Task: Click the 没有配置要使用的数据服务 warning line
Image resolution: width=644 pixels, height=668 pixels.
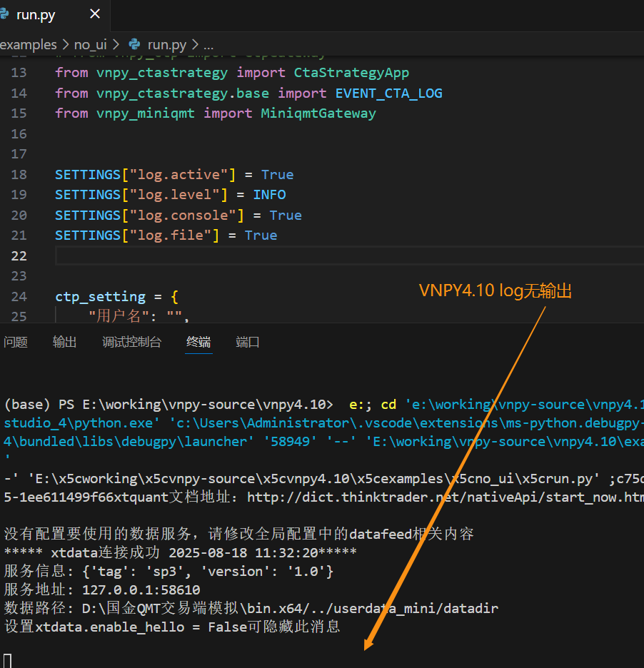Action: pos(238,534)
